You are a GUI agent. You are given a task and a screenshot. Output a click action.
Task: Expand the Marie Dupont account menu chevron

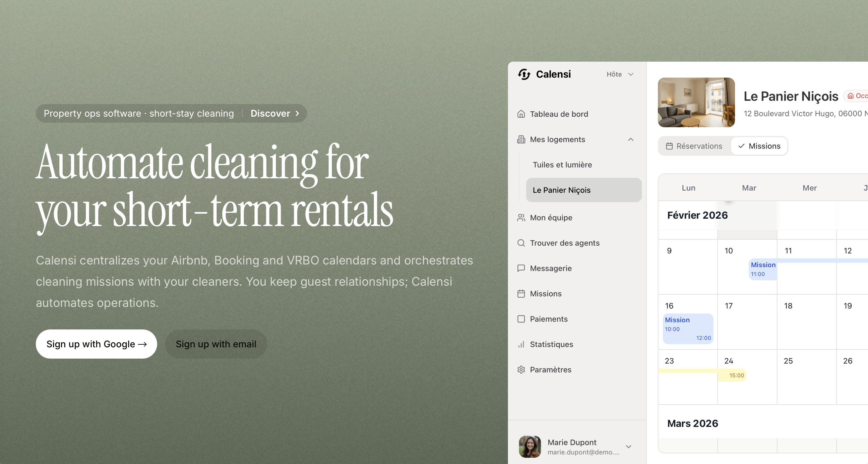tap(628, 446)
